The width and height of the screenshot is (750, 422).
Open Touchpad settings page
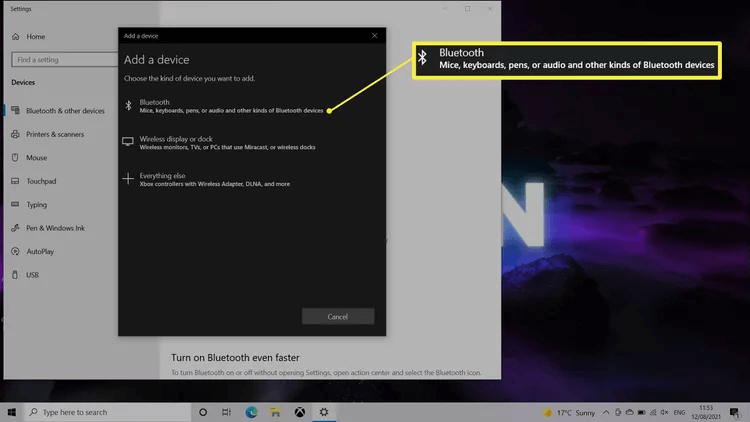pos(40,181)
